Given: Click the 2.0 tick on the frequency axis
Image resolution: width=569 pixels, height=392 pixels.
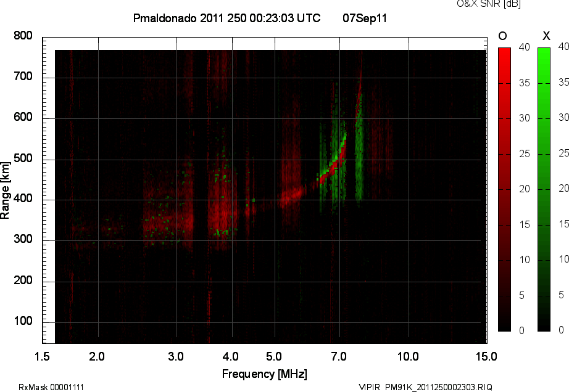Looking at the screenshot, I should tap(96, 356).
